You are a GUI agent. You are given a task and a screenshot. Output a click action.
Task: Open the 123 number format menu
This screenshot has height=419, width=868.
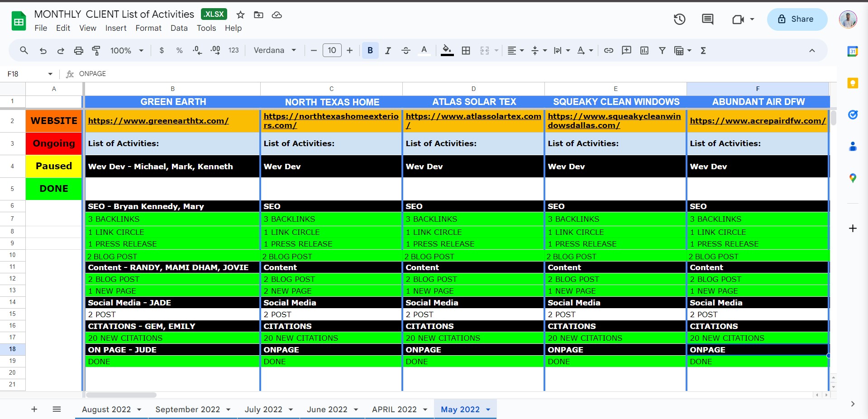click(x=234, y=51)
